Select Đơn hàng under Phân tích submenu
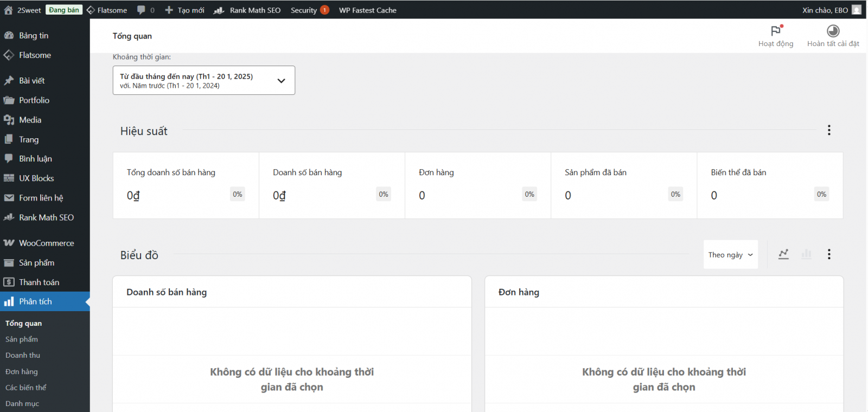 point(22,371)
